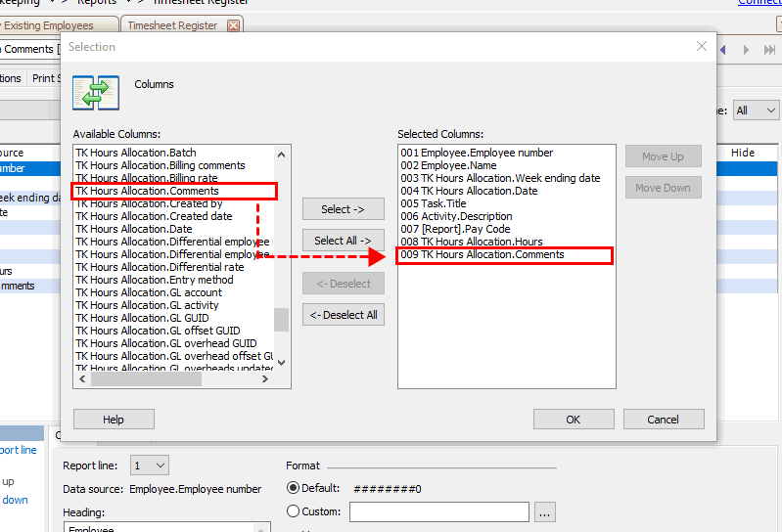Close the Timesheet Register tab via X icon
Image resolution: width=782 pixels, height=532 pixels.
tap(234, 25)
